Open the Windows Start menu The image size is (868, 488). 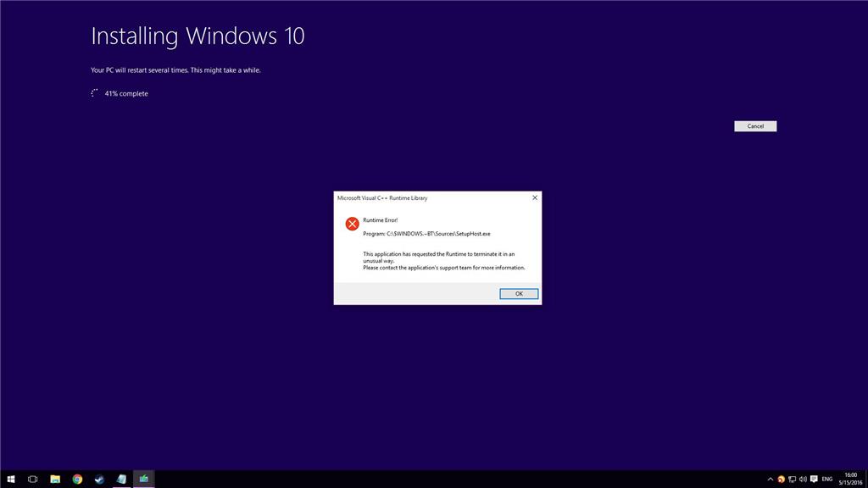coord(11,480)
